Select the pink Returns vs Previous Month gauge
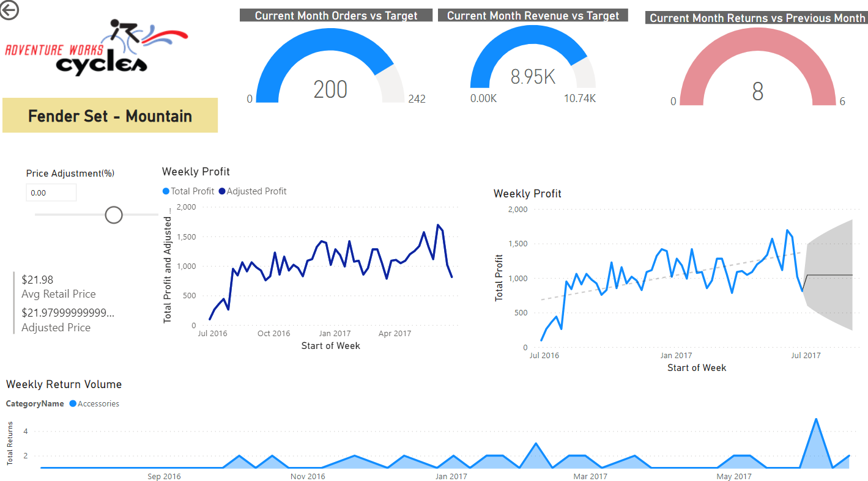Screen dimensions: 868x481 pyautogui.click(x=757, y=67)
